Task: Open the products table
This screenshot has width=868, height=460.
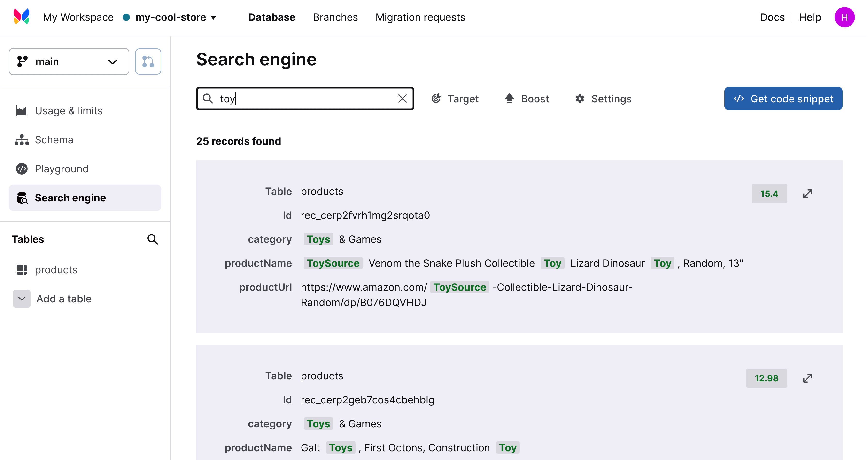Action: point(85,270)
